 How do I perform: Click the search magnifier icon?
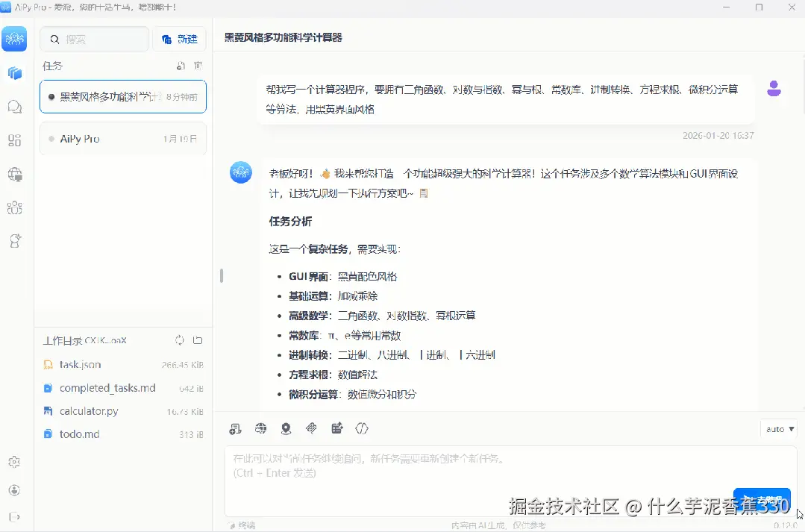click(x=55, y=39)
